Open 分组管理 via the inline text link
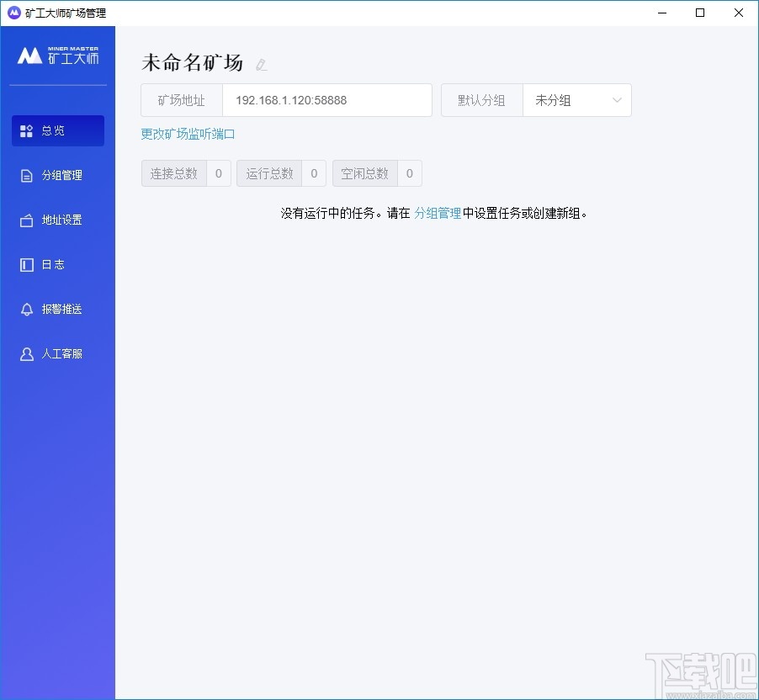 438,214
